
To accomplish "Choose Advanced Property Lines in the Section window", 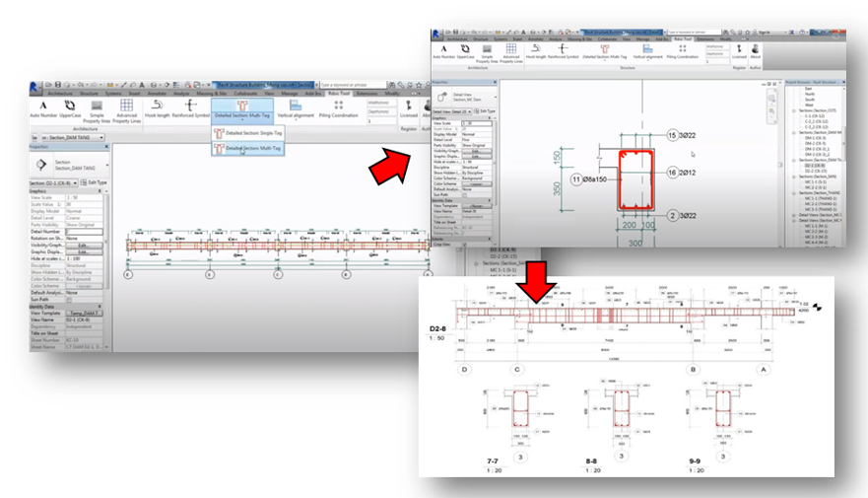I will [x=127, y=111].
